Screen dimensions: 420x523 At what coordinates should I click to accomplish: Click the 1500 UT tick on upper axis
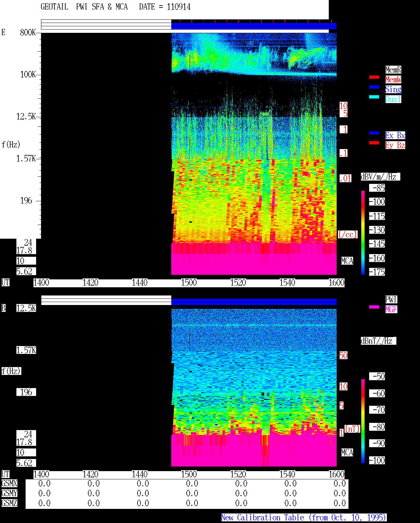189,283
